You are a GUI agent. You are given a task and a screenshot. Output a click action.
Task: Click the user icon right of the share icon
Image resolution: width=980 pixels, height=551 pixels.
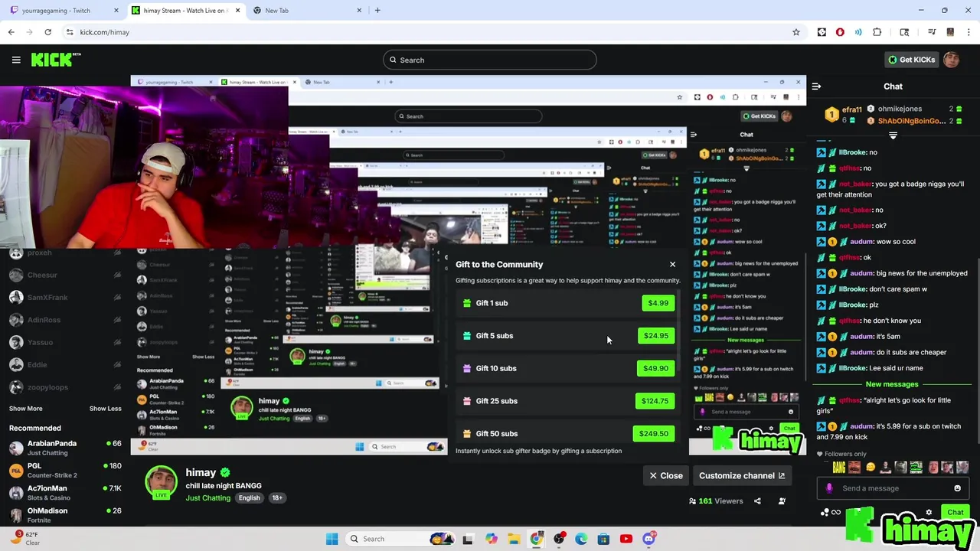(x=782, y=501)
